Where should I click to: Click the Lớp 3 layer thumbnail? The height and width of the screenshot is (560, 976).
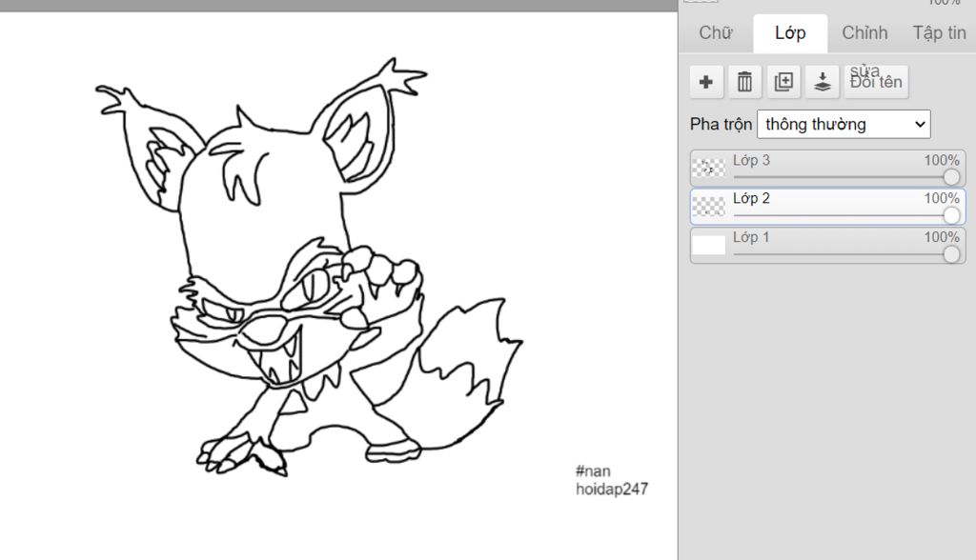pos(709,168)
